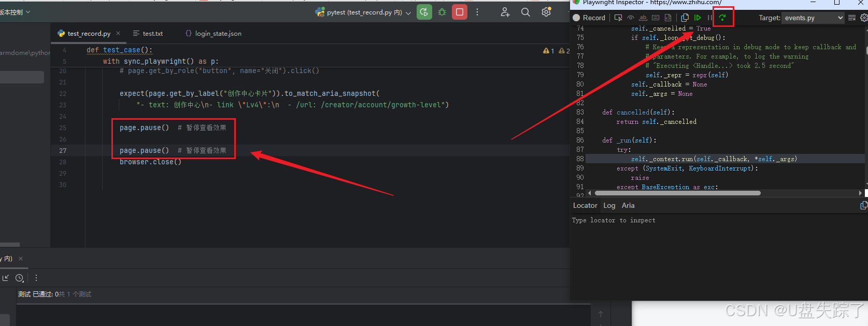This screenshot has width=868, height=326.
Task: Open Search Everywhere magnifier
Action: (525, 12)
